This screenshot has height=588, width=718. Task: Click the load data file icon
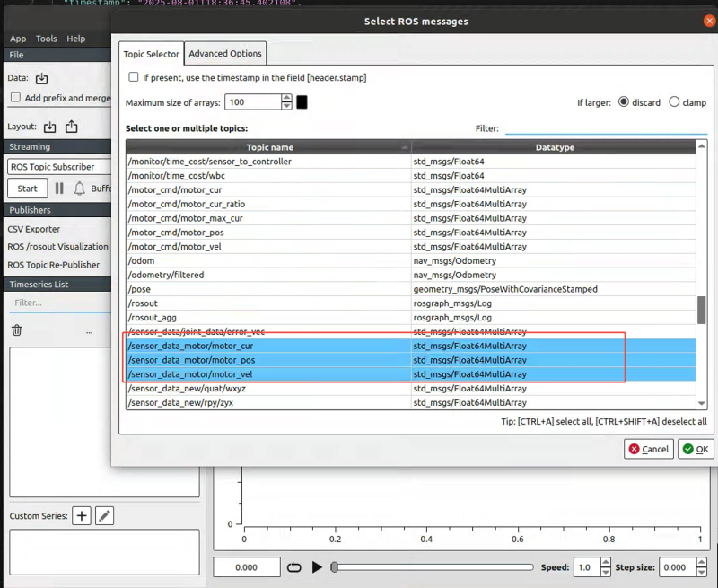click(41, 79)
